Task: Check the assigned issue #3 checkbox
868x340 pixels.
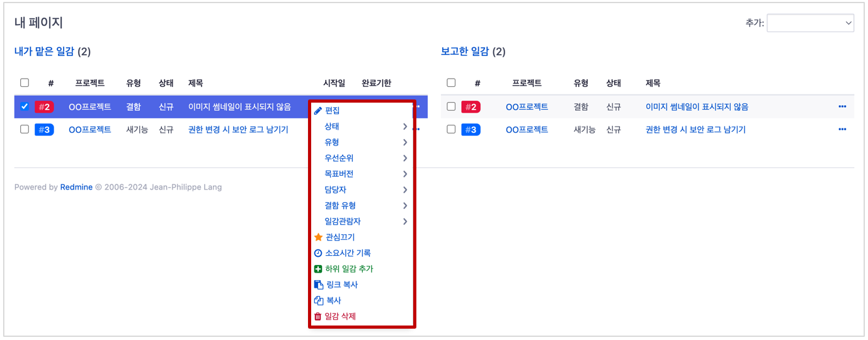Action: click(x=25, y=129)
